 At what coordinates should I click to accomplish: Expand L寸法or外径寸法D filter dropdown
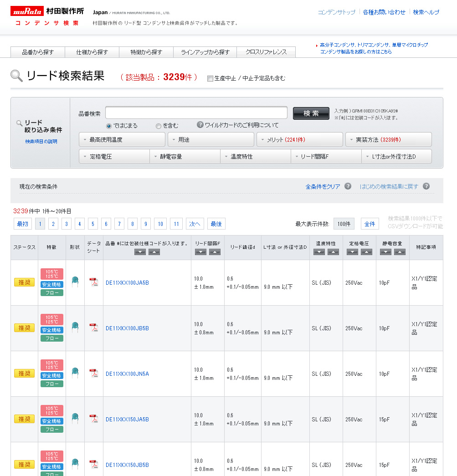click(396, 156)
